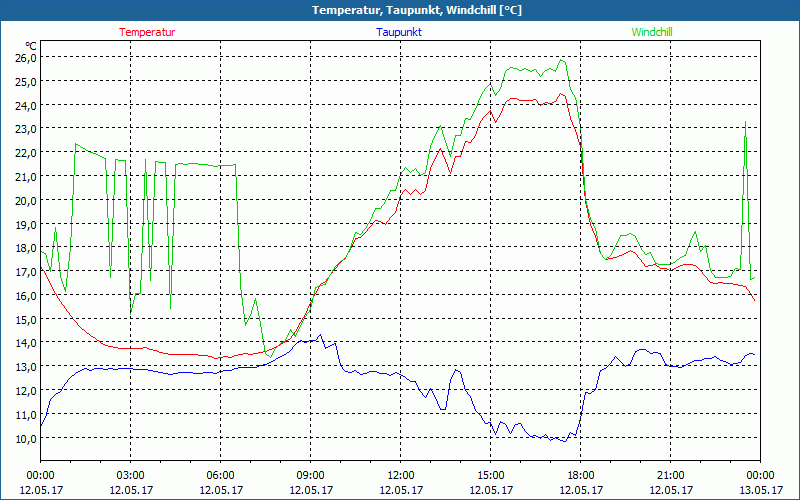Screen dimensions: 800x500
Task: Click the 12,0 y-axis value
Action: pos(26,391)
